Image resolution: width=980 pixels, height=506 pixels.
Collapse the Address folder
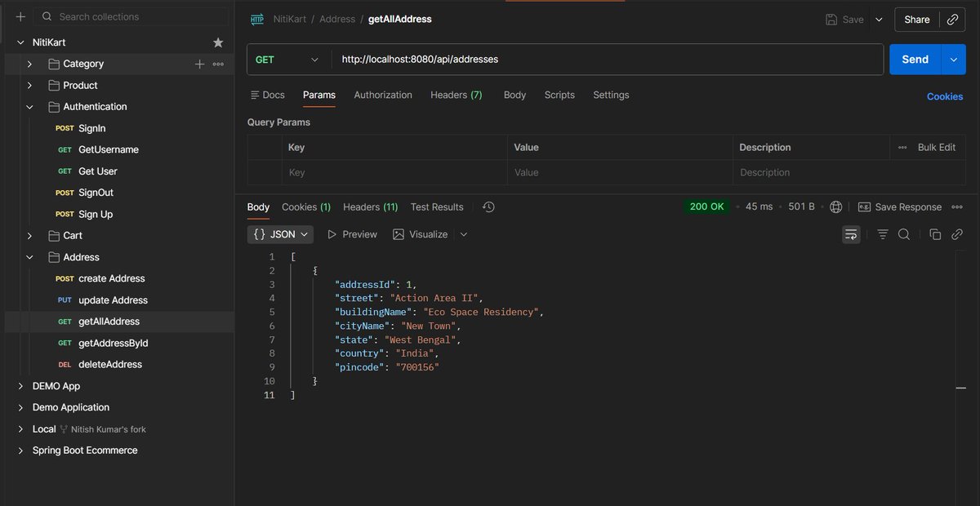point(29,257)
